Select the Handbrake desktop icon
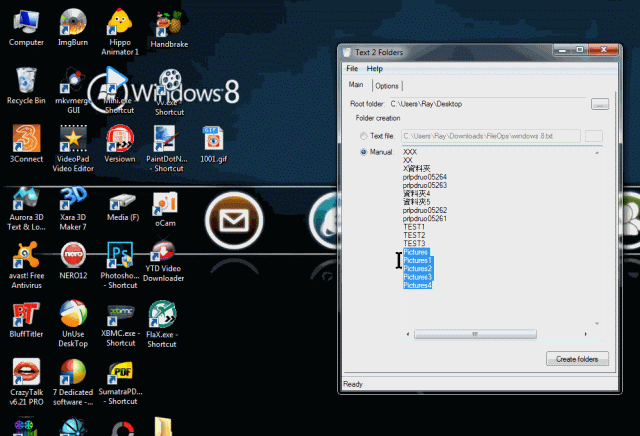 (169, 29)
